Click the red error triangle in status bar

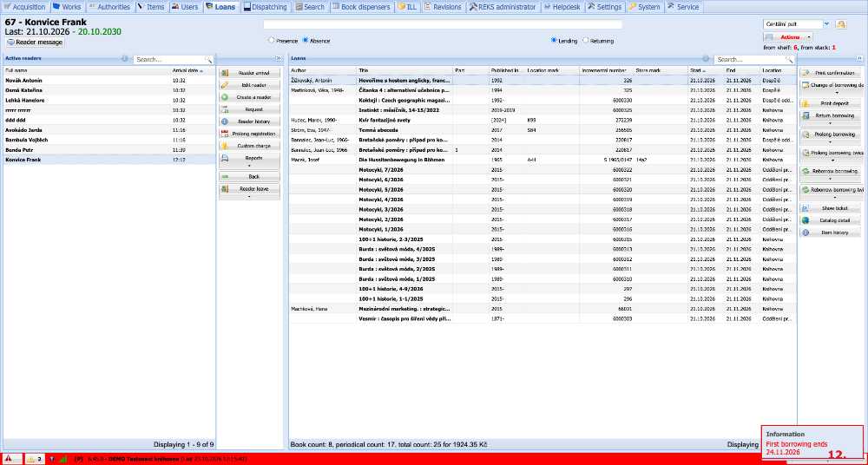[x=10, y=459]
